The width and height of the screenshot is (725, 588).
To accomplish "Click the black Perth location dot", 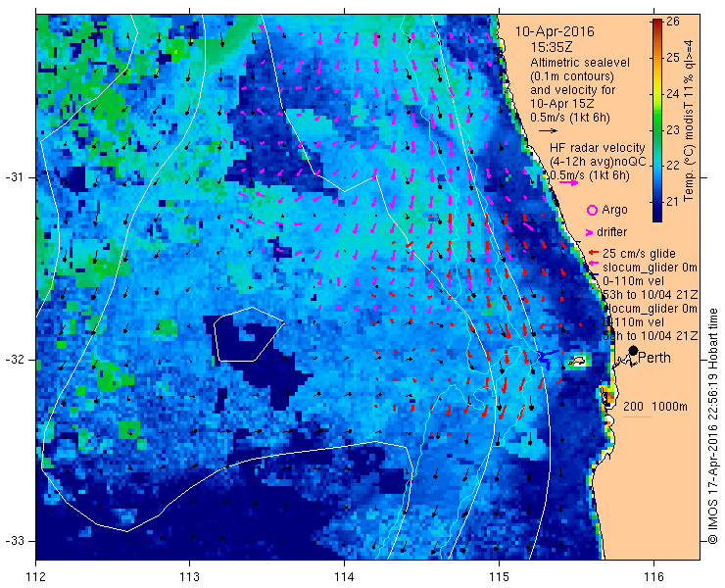I will (x=633, y=351).
